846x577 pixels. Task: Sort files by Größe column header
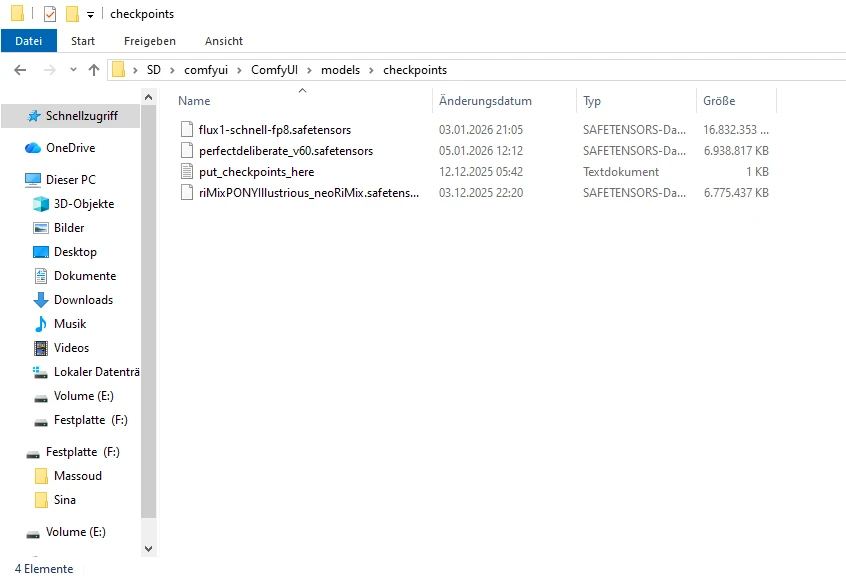719,101
